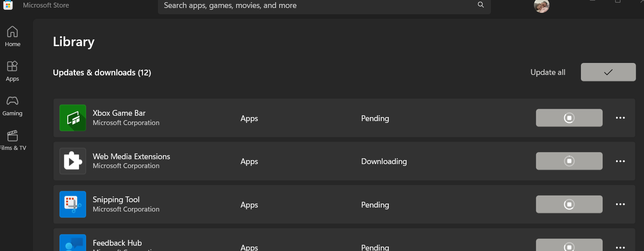Click Microsoft Corporation under Web Media Extensions
The image size is (644, 251).
point(126,166)
